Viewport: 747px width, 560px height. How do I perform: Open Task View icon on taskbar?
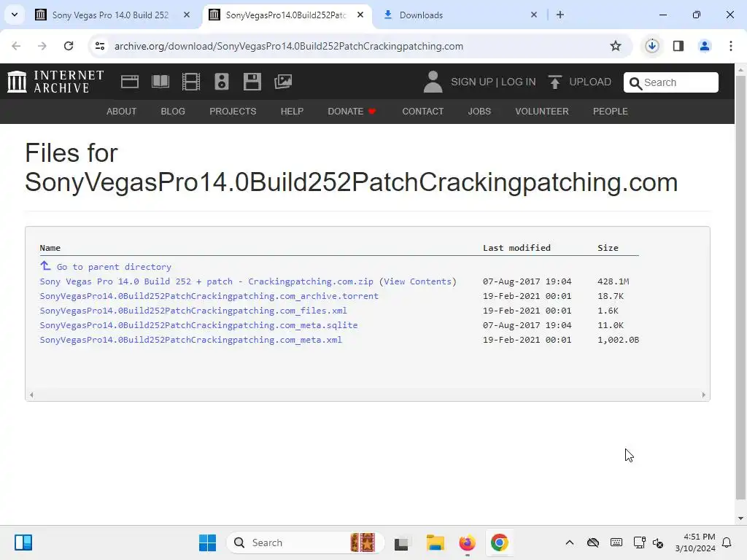coord(402,542)
